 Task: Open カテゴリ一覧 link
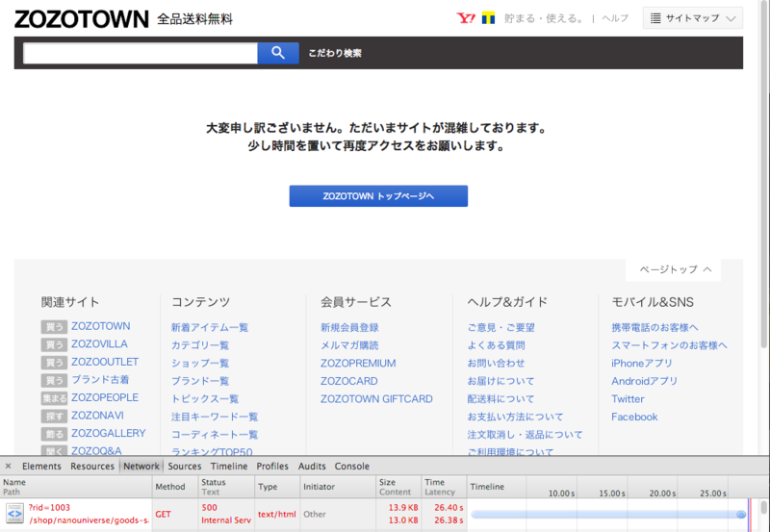click(x=200, y=345)
